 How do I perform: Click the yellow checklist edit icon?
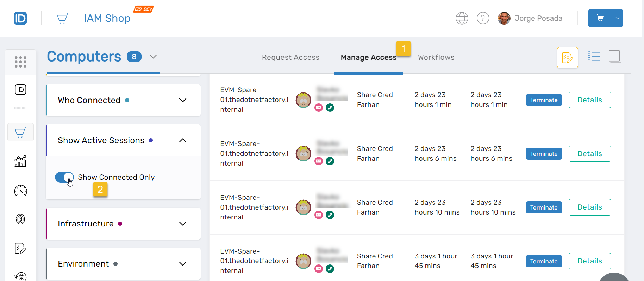tap(567, 57)
